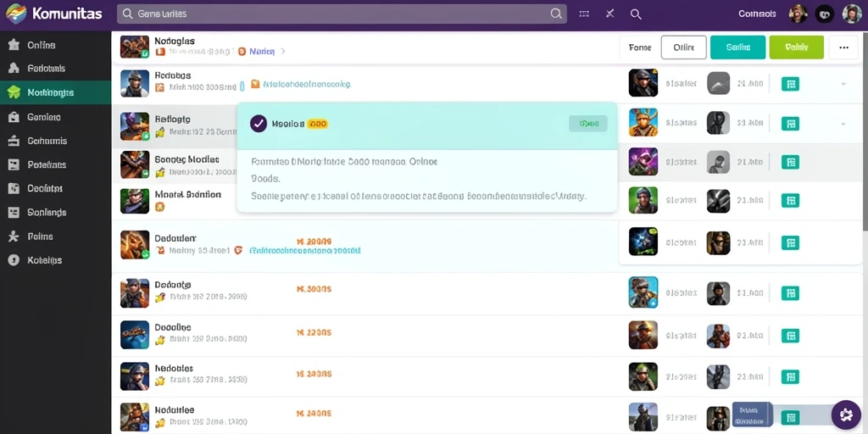Click the teal Sotlne button
Image resolution: width=868 pixels, height=434 pixels.
(x=737, y=47)
